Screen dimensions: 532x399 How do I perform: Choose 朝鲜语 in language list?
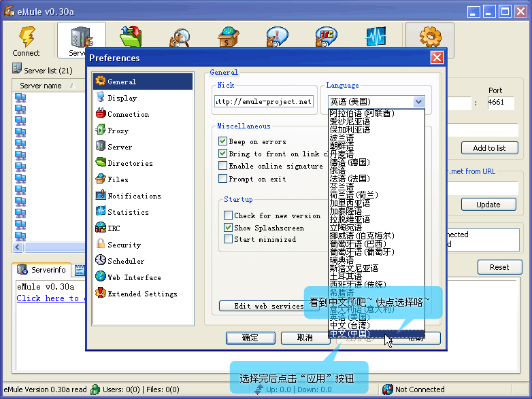coord(377,145)
